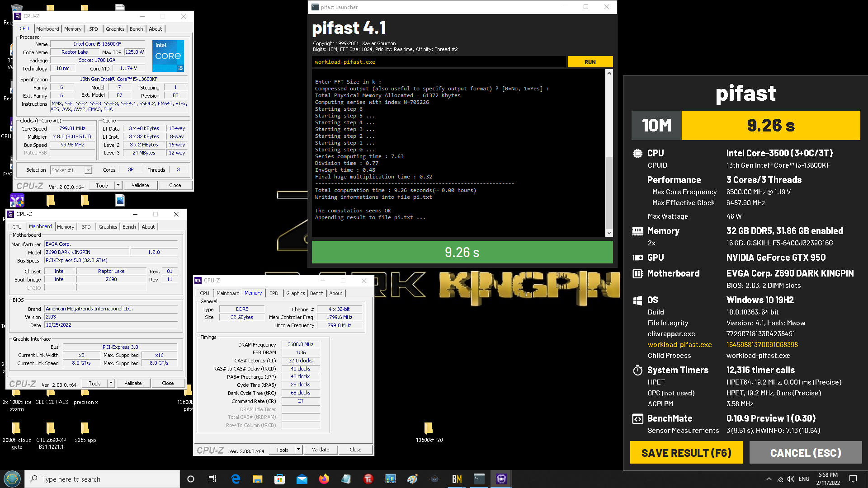Open Microsoft Store from taskbar

[x=279, y=479]
